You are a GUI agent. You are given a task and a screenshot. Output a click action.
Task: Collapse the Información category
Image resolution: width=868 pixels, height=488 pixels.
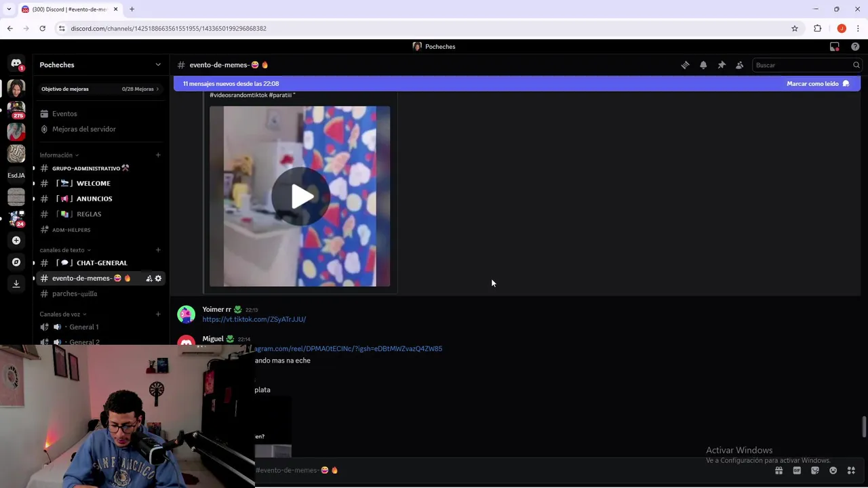pyautogui.click(x=59, y=155)
